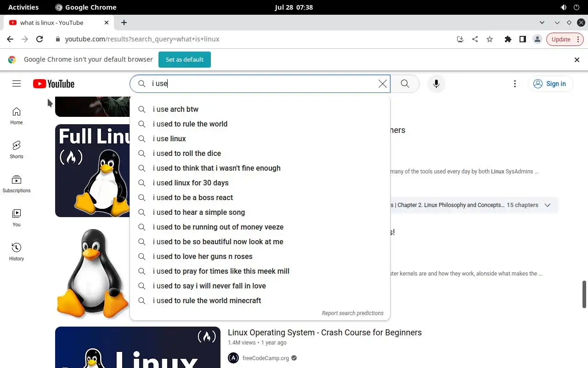Viewport: 588px width, 368px height.
Task: Click Report search predictions link
Action: 352,313
